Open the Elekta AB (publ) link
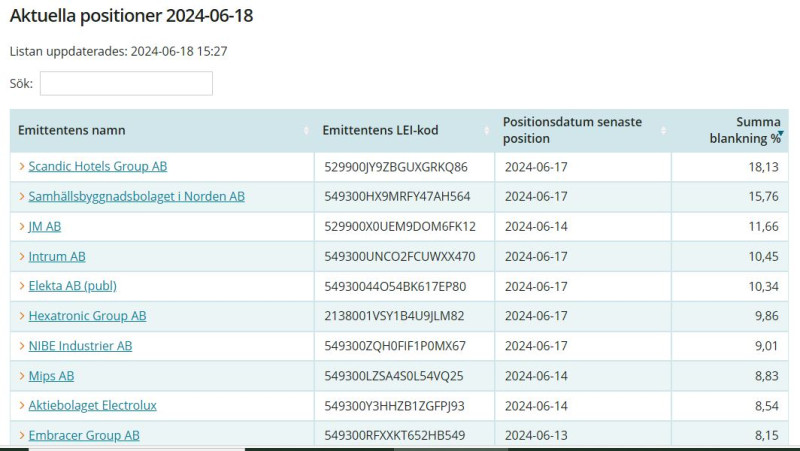Screen dimensions: 800x451 click(x=72, y=286)
